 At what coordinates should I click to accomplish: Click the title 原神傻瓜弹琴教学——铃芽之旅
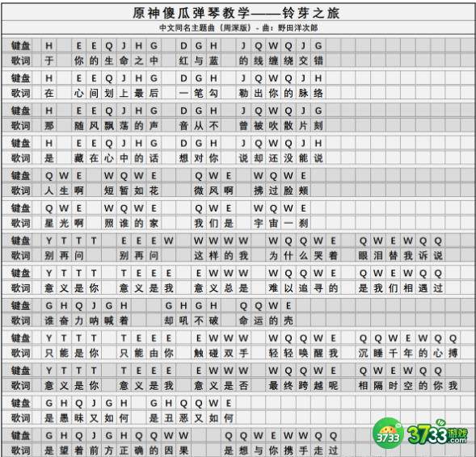[236, 13]
